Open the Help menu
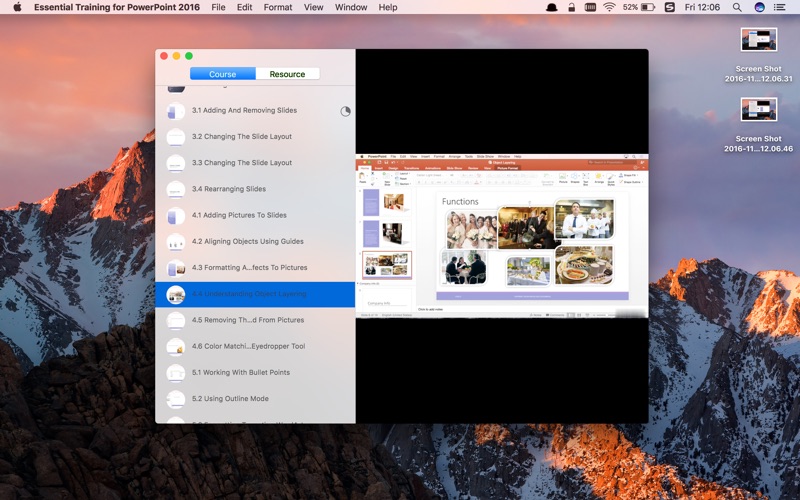 coord(388,7)
